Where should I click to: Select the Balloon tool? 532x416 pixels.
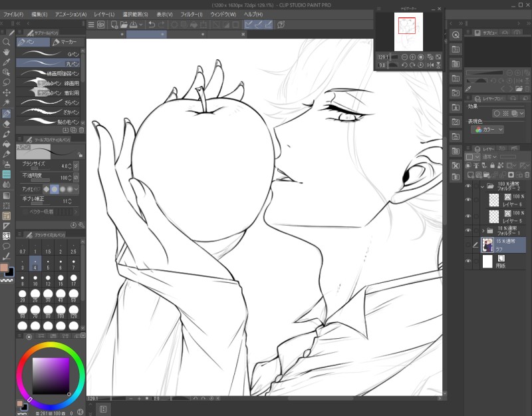tap(6, 246)
